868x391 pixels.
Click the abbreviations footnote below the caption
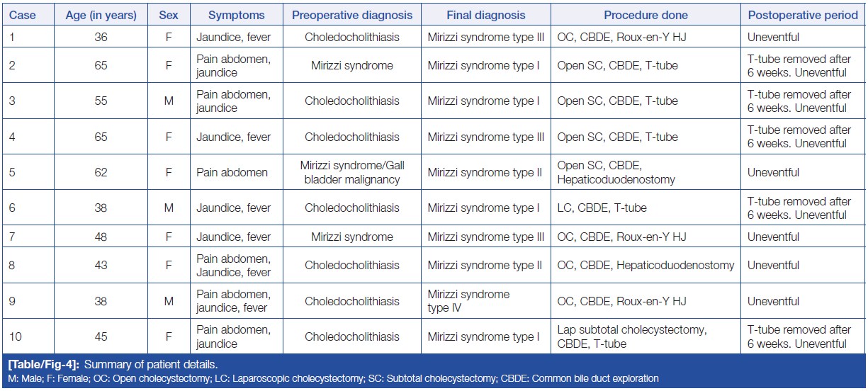point(333,379)
